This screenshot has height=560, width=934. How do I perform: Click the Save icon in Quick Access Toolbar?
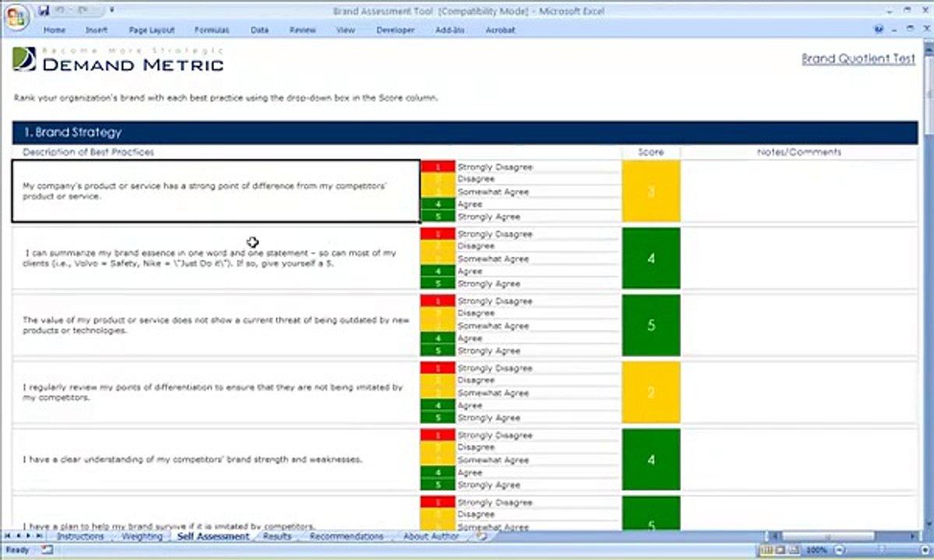point(43,11)
